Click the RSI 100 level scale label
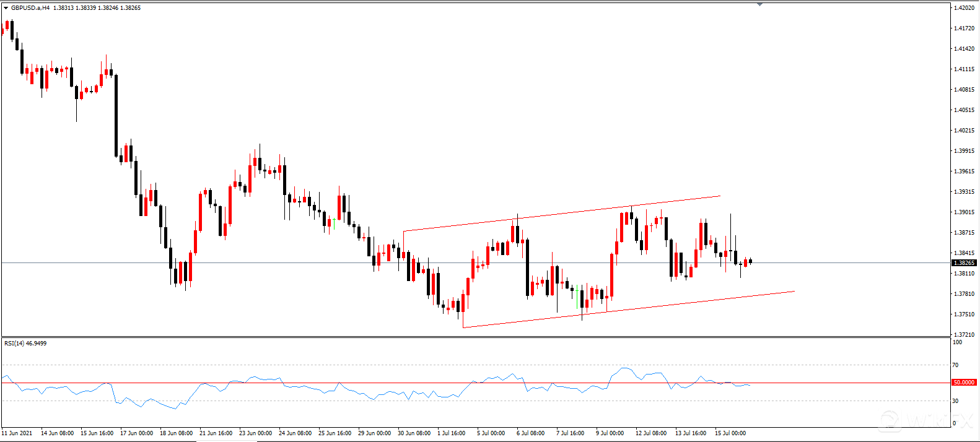 pyautogui.click(x=957, y=342)
